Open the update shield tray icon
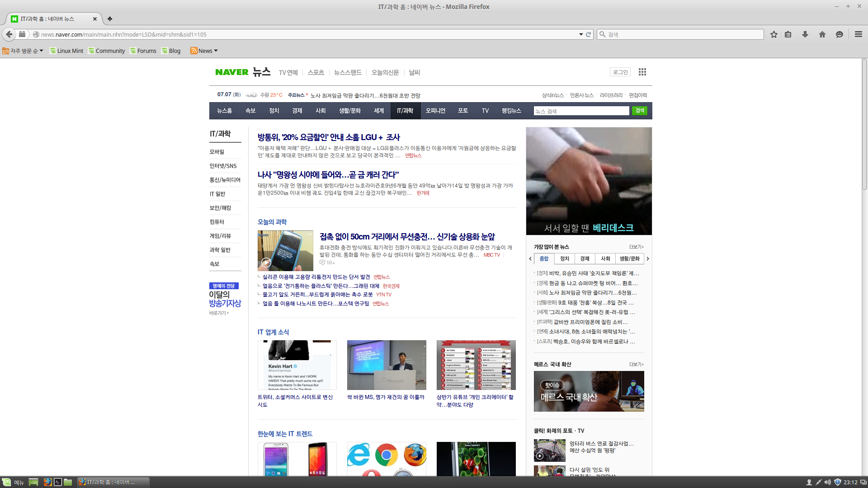The height and width of the screenshot is (488, 868). [837, 482]
